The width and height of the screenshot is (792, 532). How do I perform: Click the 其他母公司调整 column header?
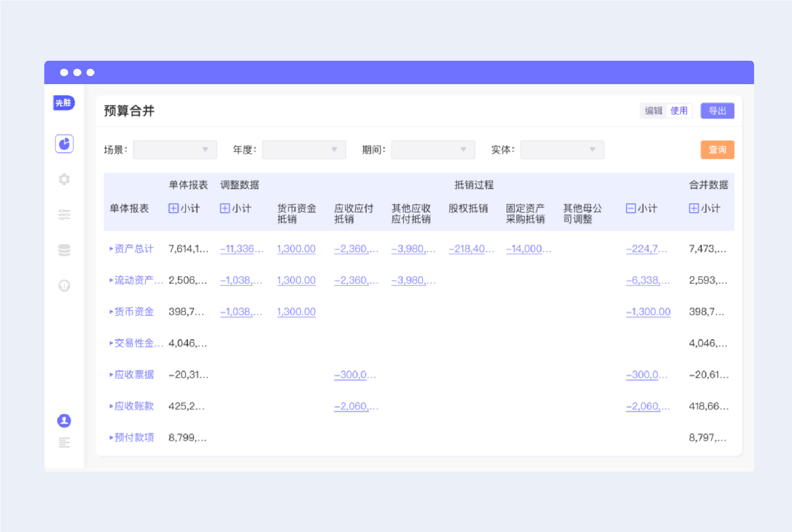coord(583,214)
